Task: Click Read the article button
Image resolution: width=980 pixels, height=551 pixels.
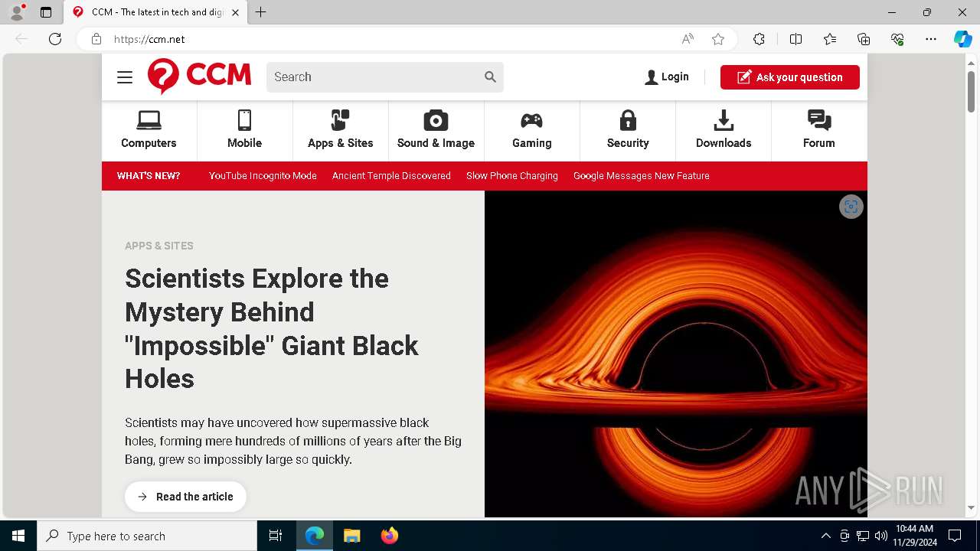Action: click(185, 497)
